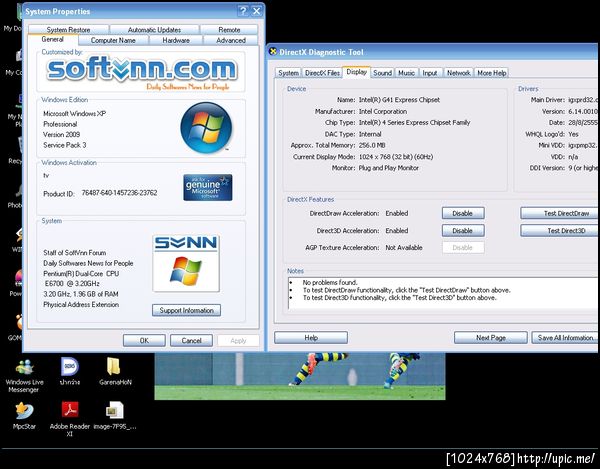Click 'Service Pack 3' text
The image size is (600, 469).
click(65, 145)
